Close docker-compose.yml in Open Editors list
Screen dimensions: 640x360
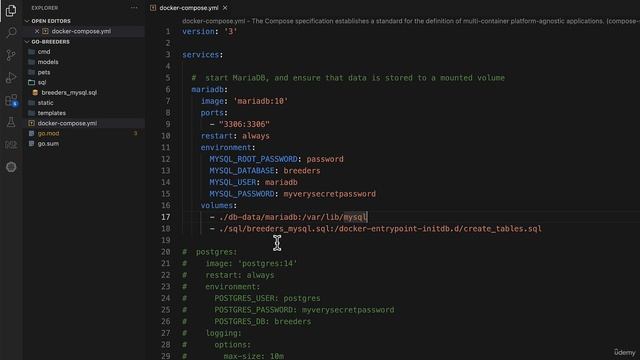(37, 31)
